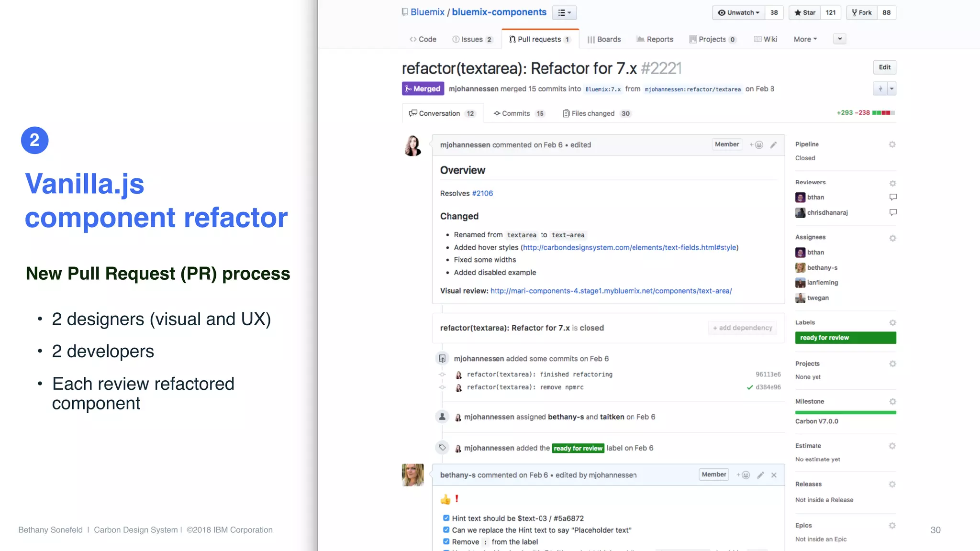Click pencil edit icon on mjohannessen's comment
This screenshot has height=551, width=980.
773,145
